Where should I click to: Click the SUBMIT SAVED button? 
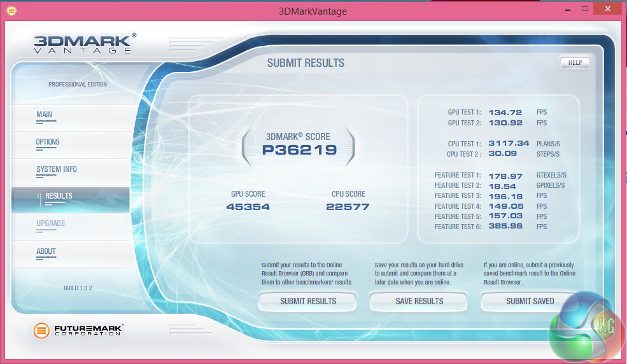530,302
